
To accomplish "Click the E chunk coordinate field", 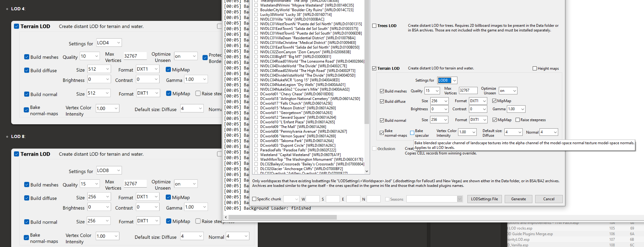I will pyautogui.click(x=353, y=199).
